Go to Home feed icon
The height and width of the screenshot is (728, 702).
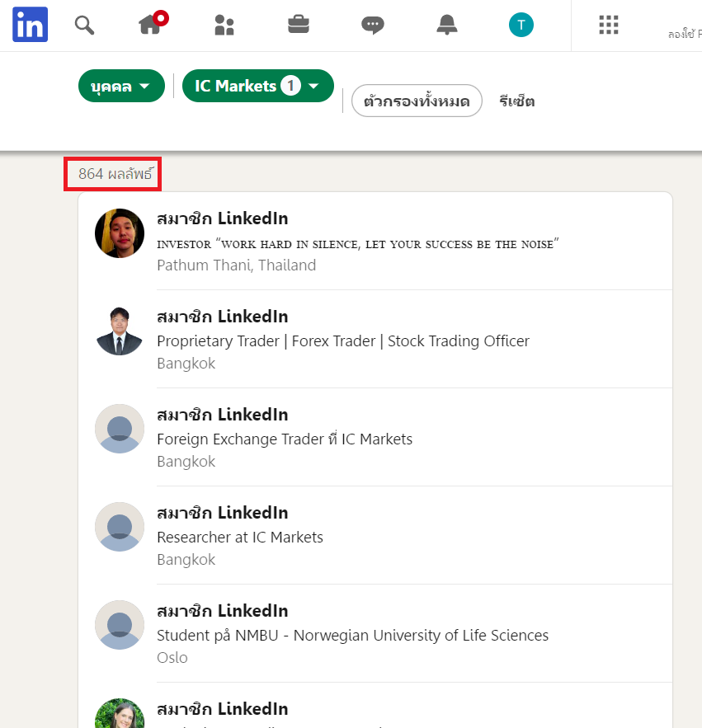point(150,26)
